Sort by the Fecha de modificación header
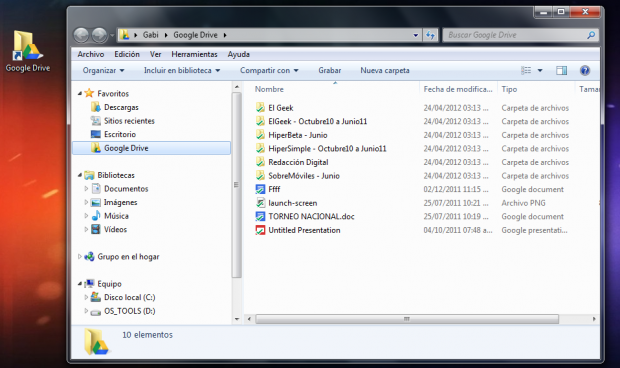The height and width of the screenshot is (368, 620). point(458,89)
